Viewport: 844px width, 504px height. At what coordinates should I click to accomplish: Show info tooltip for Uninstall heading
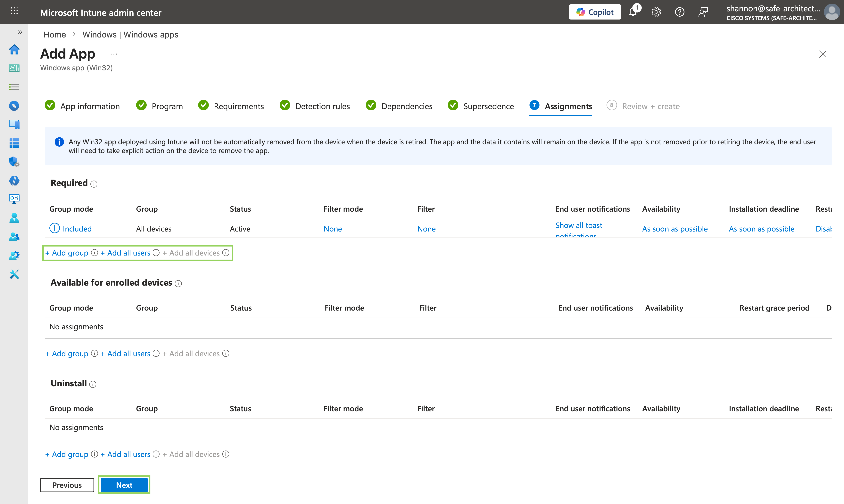coord(93,384)
